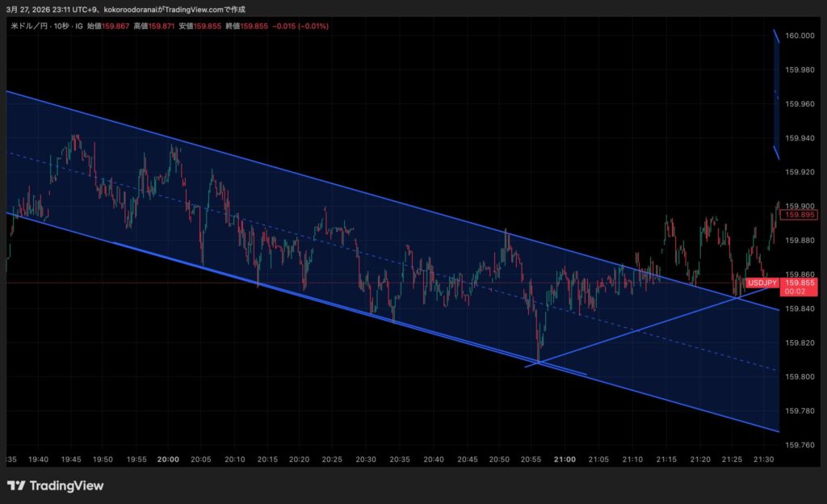Viewport: 827px width, 504px height.
Task: Click the 159.760 price axis label
Action: [x=799, y=444]
